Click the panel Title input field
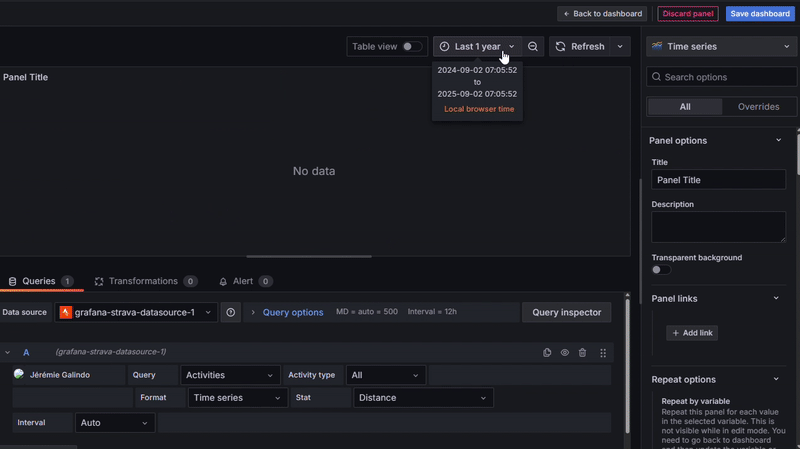 click(x=718, y=180)
